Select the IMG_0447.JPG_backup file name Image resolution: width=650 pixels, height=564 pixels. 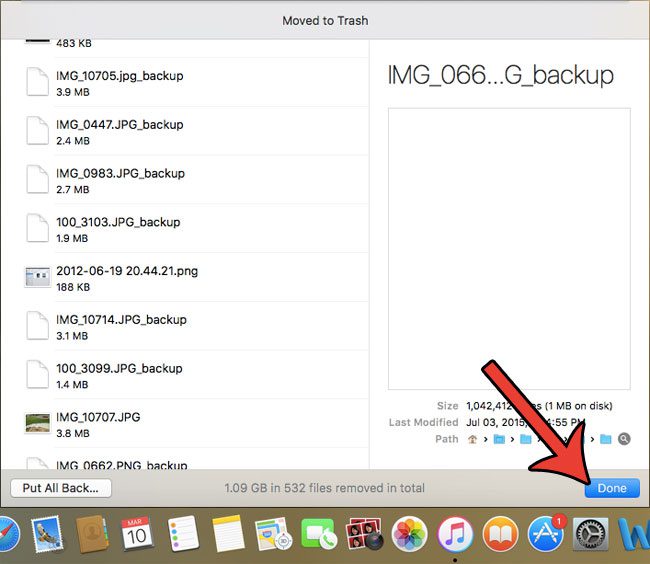120,125
